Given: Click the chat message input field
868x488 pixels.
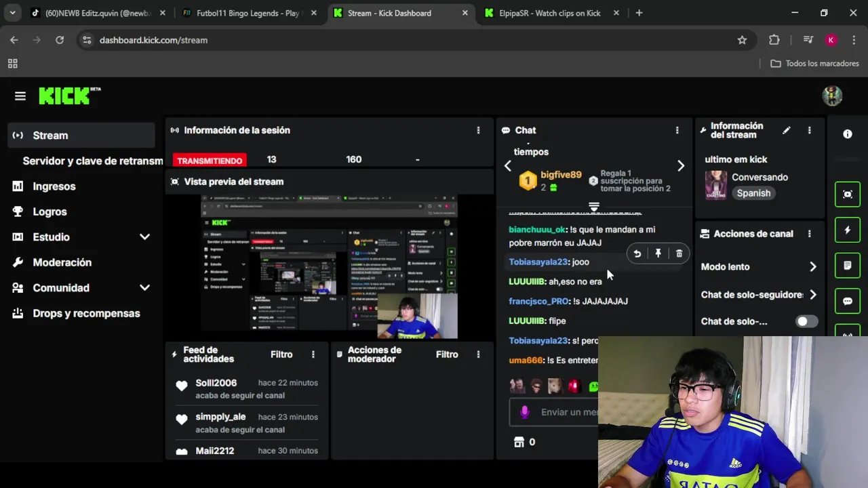Looking at the screenshot, I should [x=554, y=412].
